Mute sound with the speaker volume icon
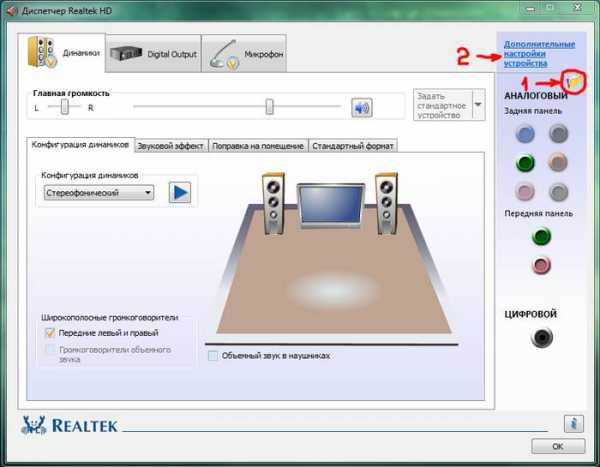The height and width of the screenshot is (467, 600). pos(362,108)
